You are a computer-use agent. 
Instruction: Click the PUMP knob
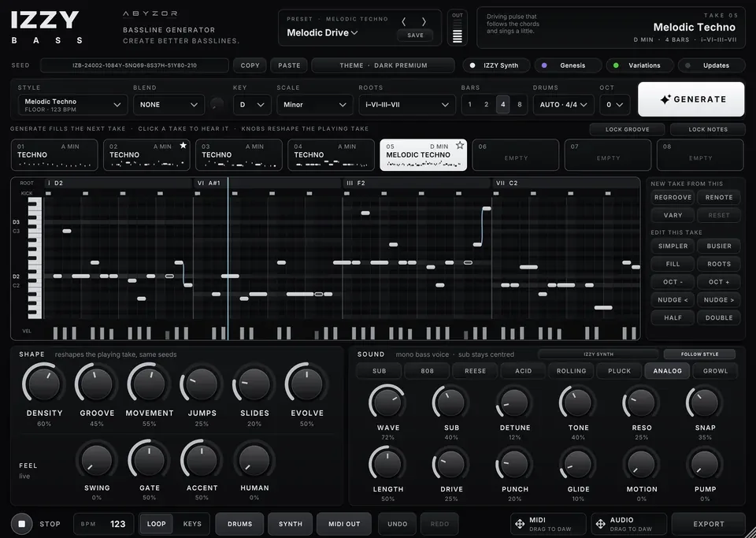[705, 464]
